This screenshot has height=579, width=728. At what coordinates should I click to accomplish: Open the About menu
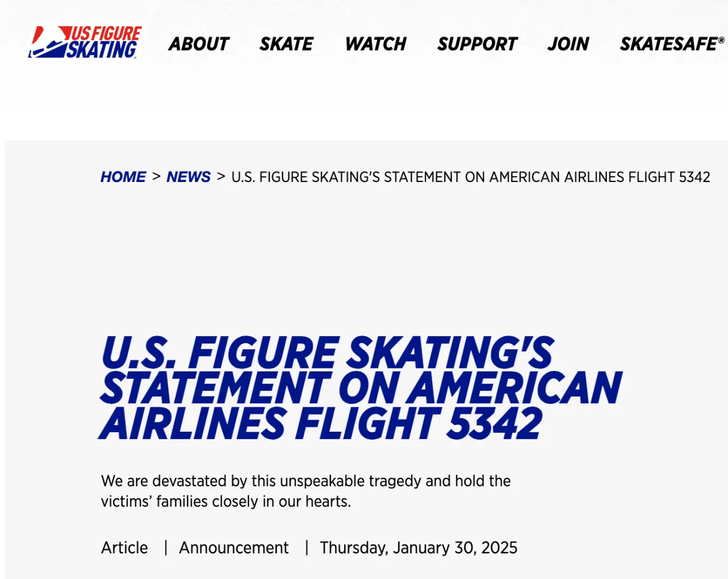click(x=198, y=44)
